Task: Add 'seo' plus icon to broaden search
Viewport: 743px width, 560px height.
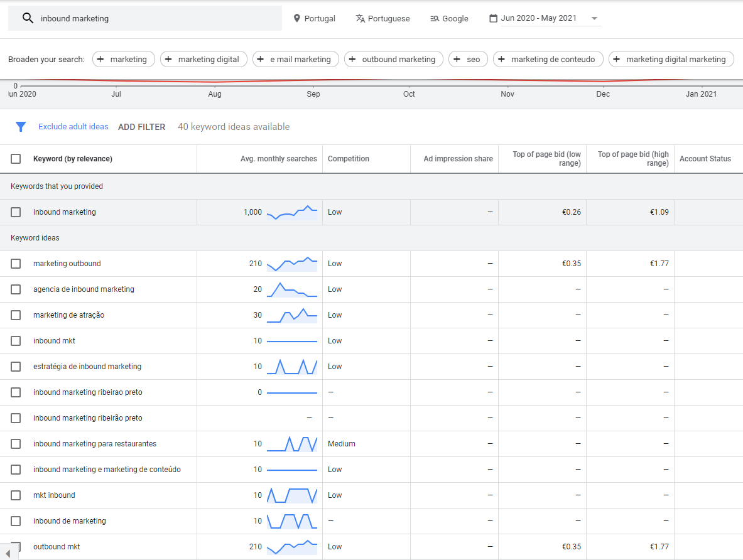Action: 458,59
